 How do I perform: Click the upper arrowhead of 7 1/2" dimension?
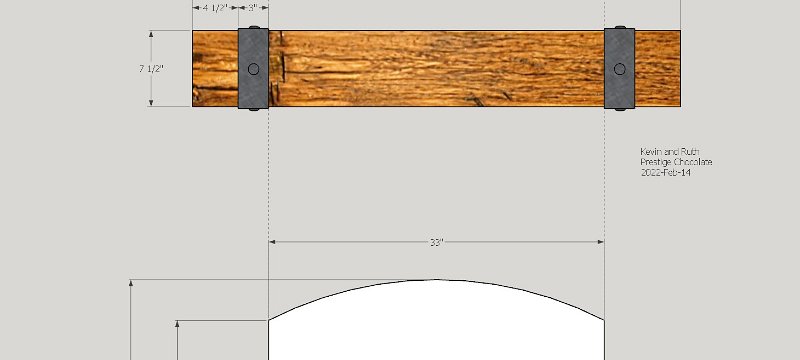click(x=151, y=34)
